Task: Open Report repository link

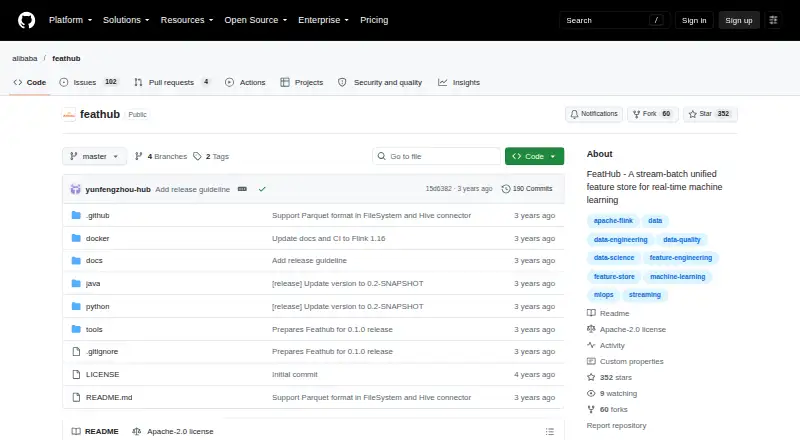Action: tap(616, 425)
